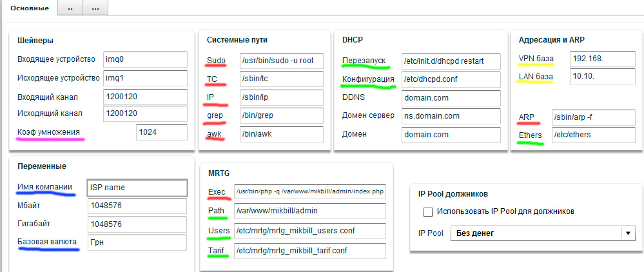Select the DDNS domain field
The image size is (644, 272).
450,98
